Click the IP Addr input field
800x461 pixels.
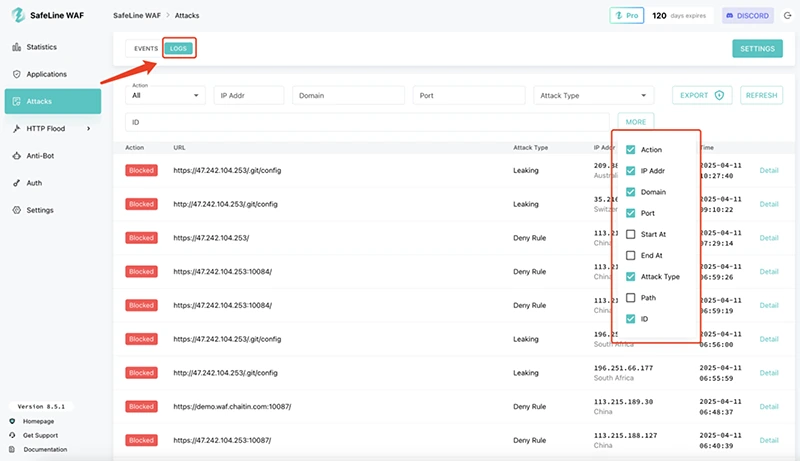249,95
